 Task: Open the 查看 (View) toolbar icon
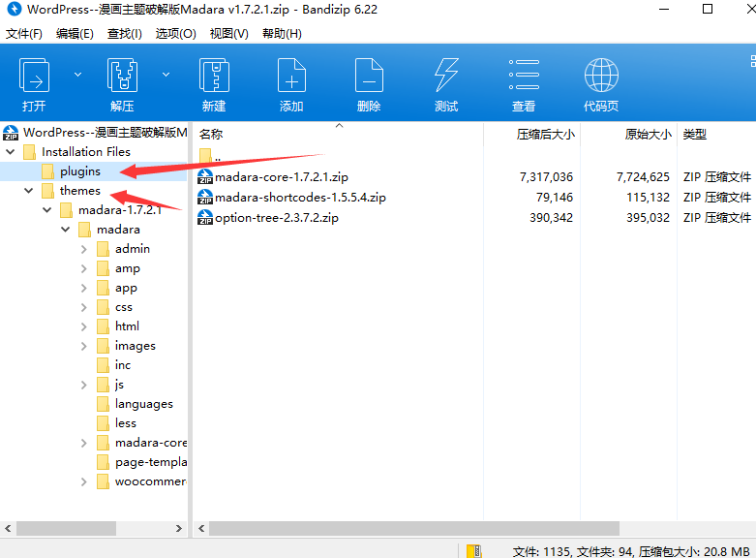(524, 77)
